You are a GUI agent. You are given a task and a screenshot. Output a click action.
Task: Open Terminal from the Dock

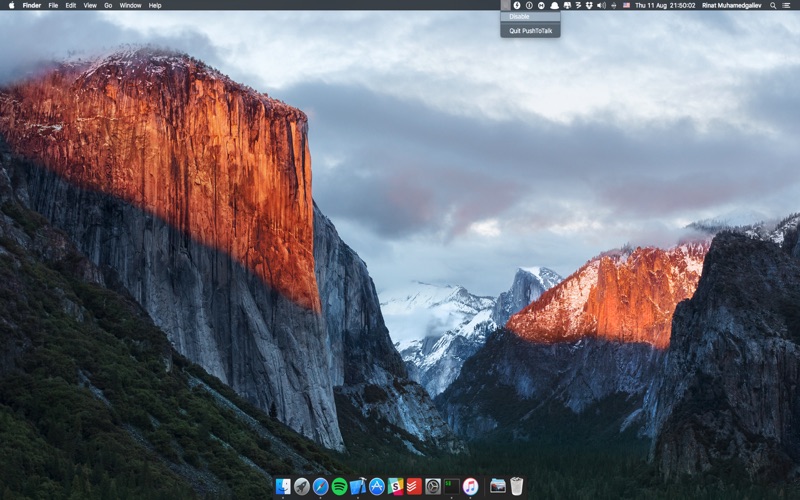coord(452,486)
